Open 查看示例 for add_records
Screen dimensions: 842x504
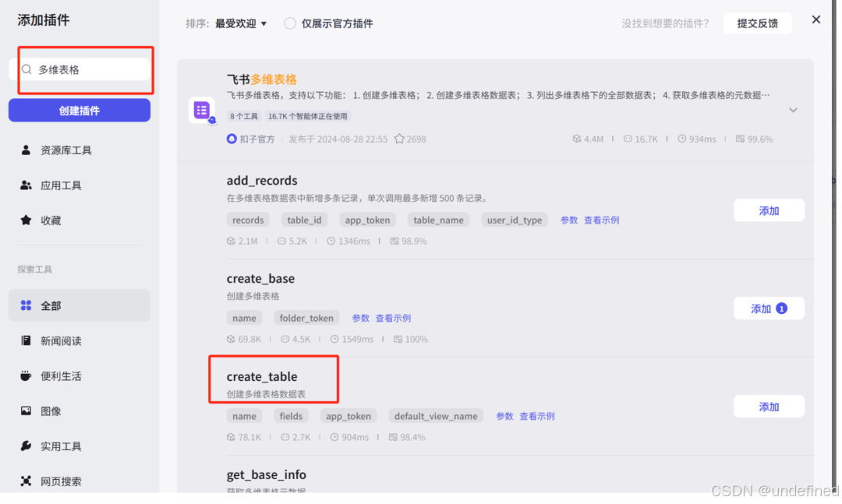pyautogui.click(x=601, y=220)
